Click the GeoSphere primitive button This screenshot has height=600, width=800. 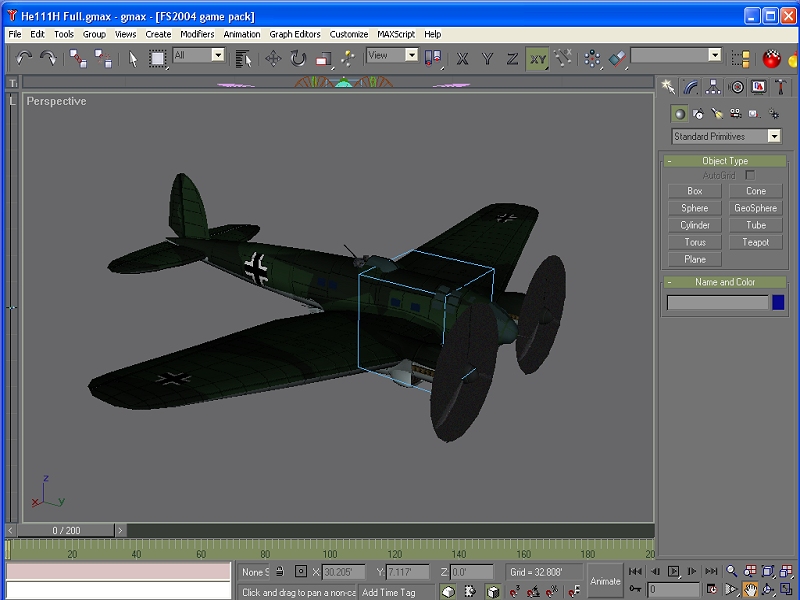(x=755, y=208)
